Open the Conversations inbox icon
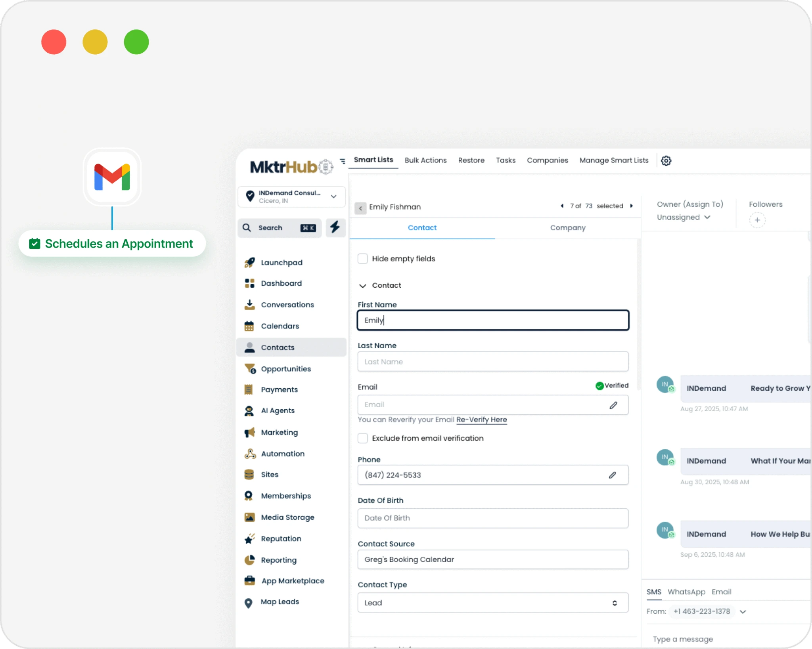 [x=249, y=304]
